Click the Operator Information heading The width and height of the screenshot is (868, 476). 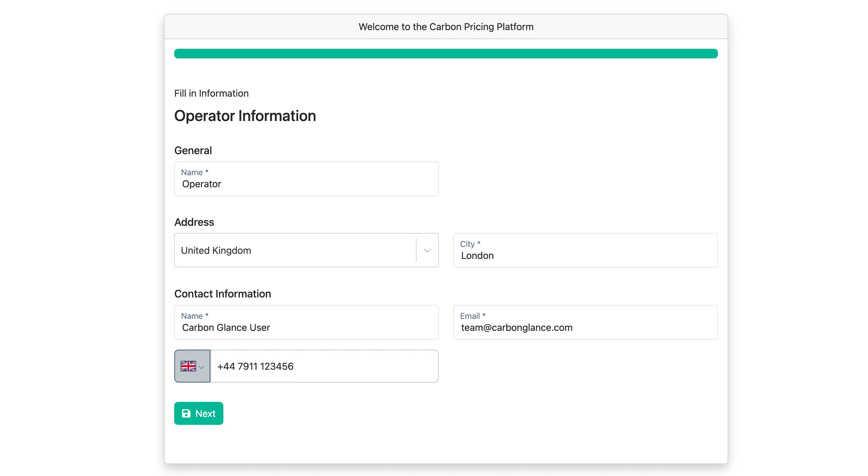[245, 116]
